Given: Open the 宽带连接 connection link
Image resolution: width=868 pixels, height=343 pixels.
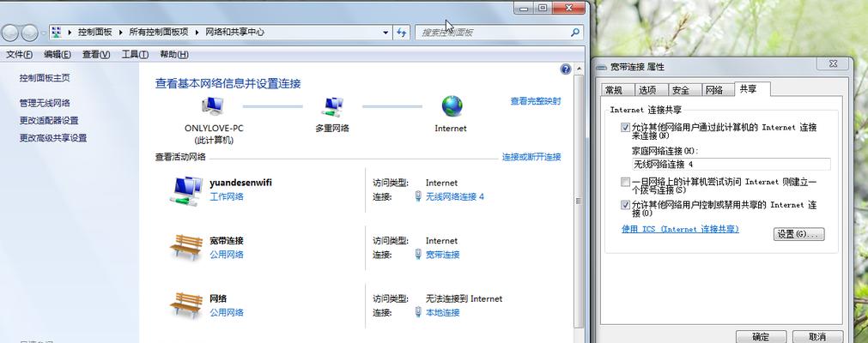Looking at the screenshot, I should tap(443, 255).
